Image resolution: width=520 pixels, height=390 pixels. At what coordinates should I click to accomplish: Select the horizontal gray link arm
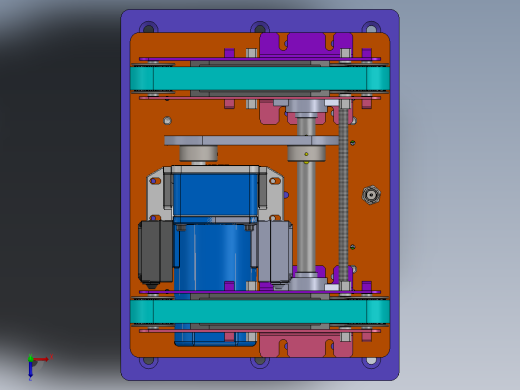point(252,140)
